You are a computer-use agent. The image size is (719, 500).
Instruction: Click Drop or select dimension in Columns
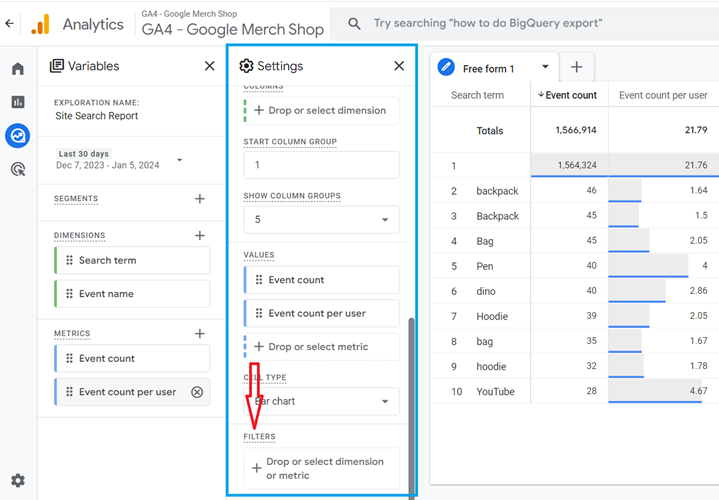321,111
